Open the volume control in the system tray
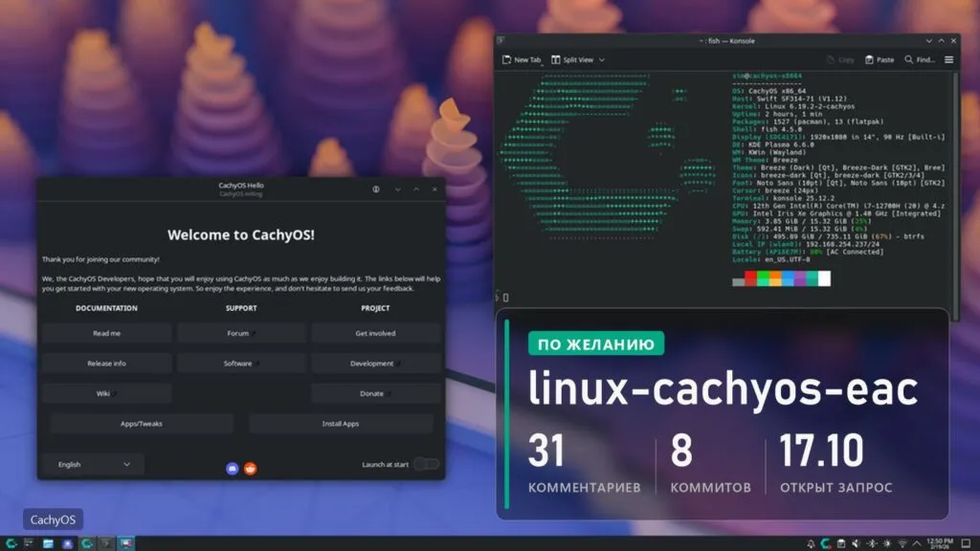980x551 pixels. point(857,543)
